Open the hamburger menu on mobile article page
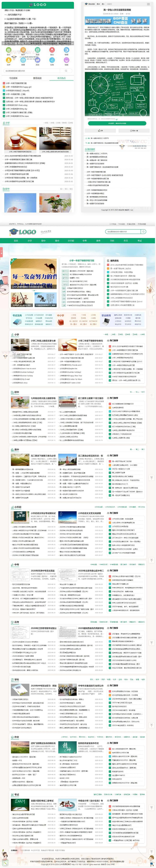 click(x=148, y=4)
